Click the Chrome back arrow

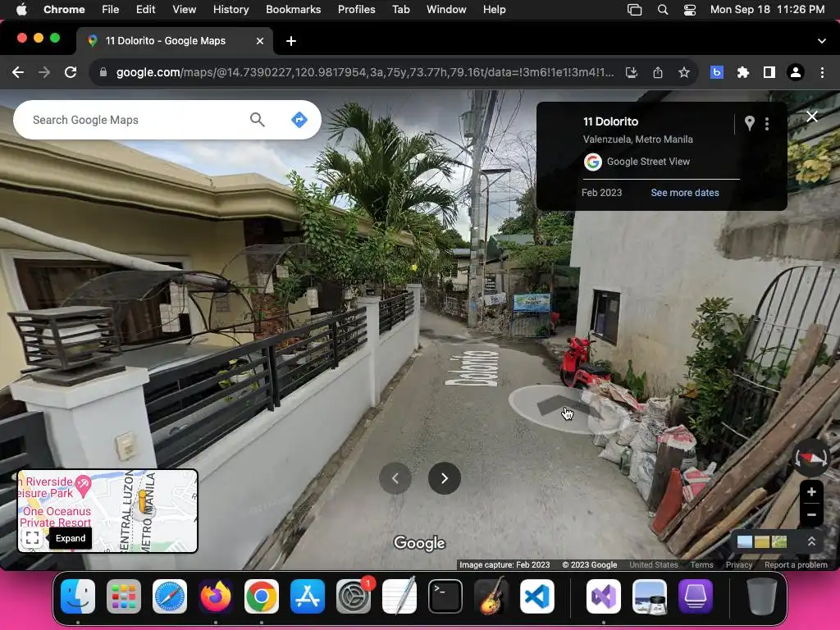[x=18, y=72]
